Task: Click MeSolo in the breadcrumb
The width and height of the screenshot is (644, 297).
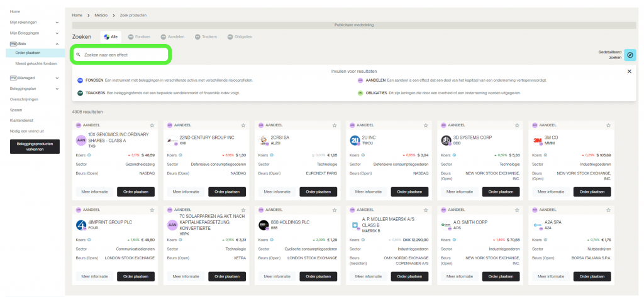Action: pyautogui.click(x=101, y=15)
